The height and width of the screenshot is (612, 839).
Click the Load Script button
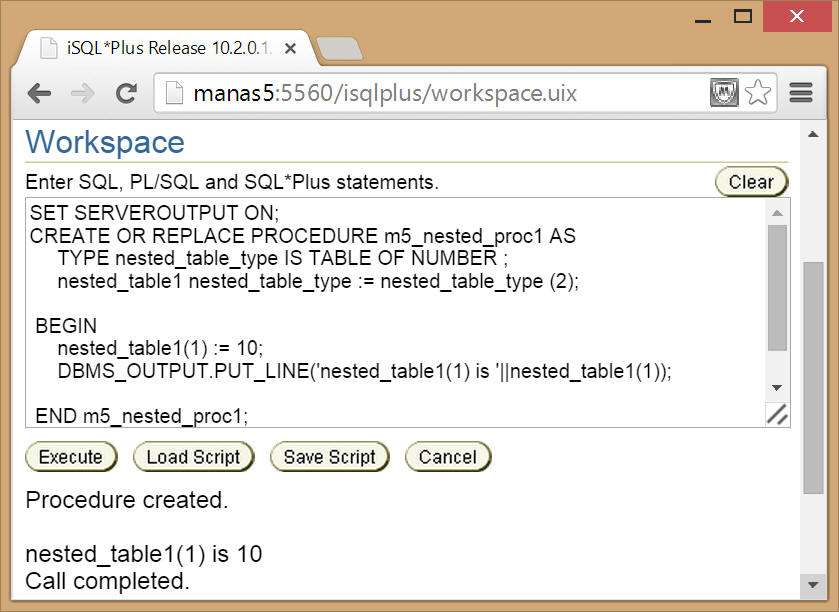coord(193,457)
